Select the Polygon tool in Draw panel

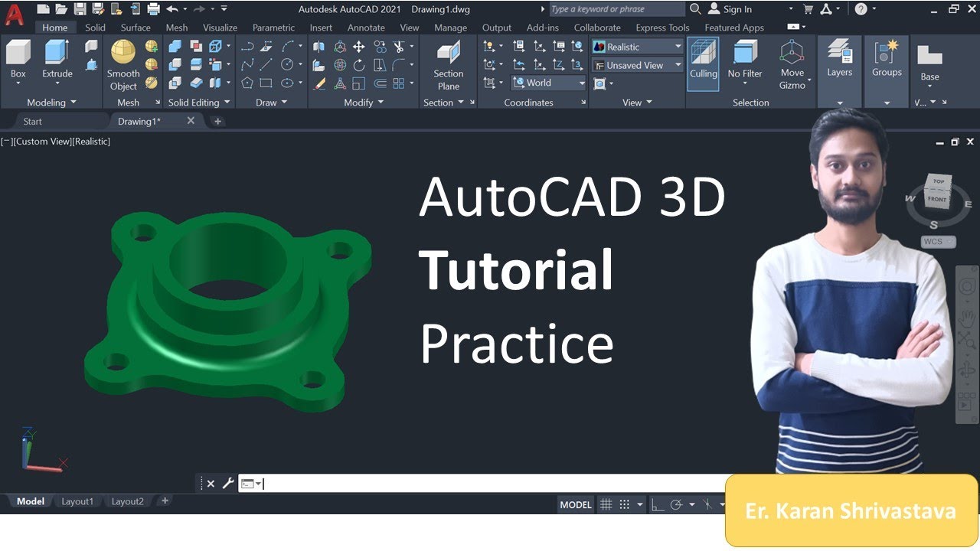pos(247,83)
